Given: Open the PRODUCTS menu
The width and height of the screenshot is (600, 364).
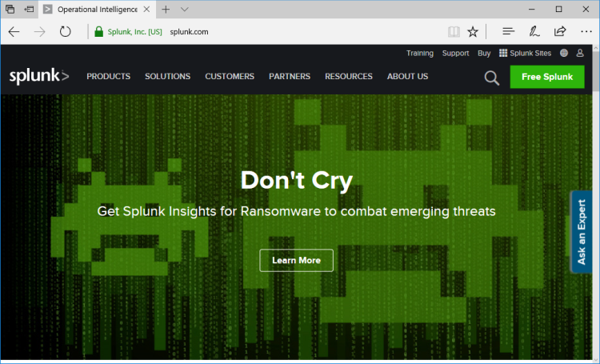Looking at the screenshot, I should pos(108,77).
